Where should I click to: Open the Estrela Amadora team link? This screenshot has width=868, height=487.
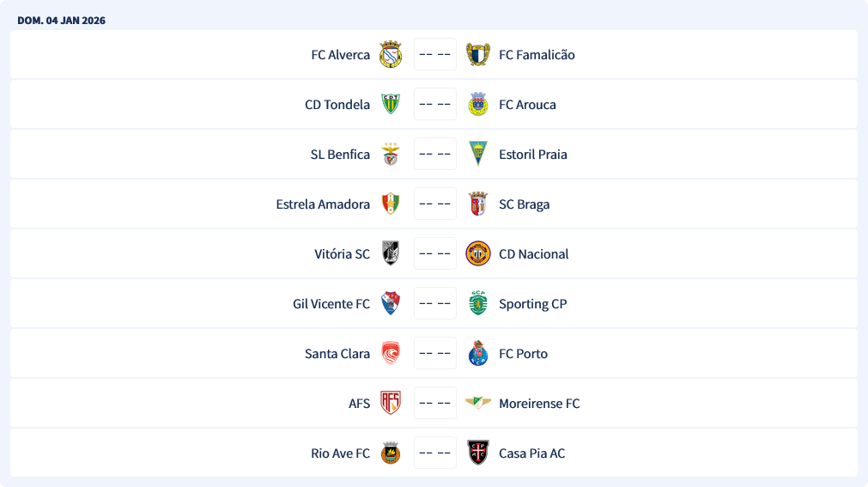click(x=323, y=204)
